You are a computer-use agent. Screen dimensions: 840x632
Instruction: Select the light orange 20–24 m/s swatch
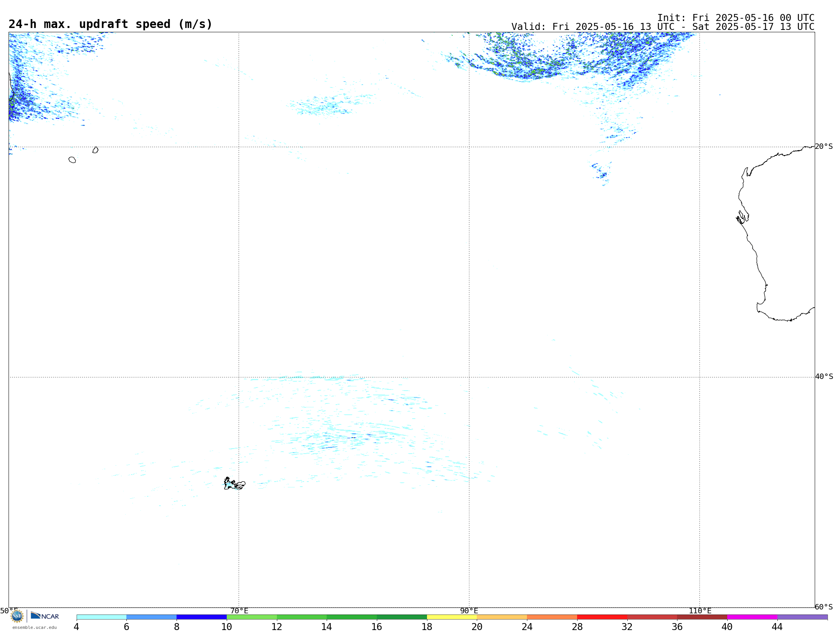502,617
